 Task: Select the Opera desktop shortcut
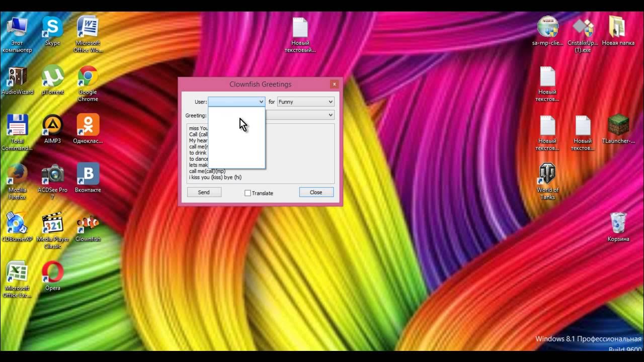pyautogui.click(x=52, y=276)
